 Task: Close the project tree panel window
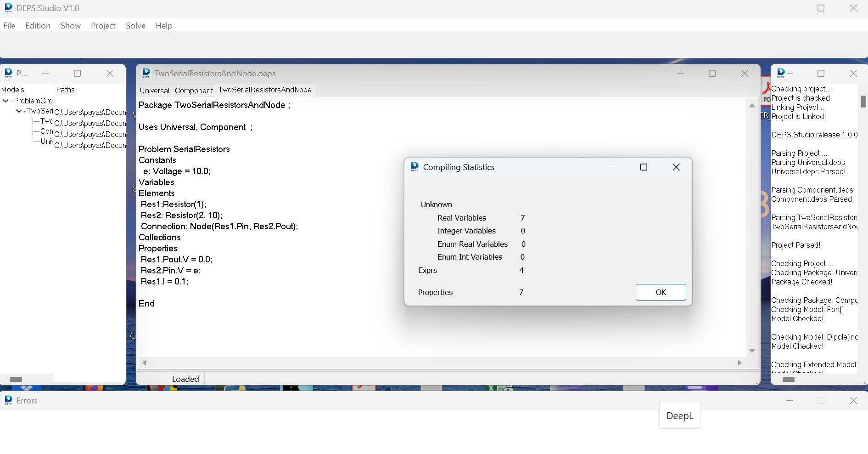(110, 74)
